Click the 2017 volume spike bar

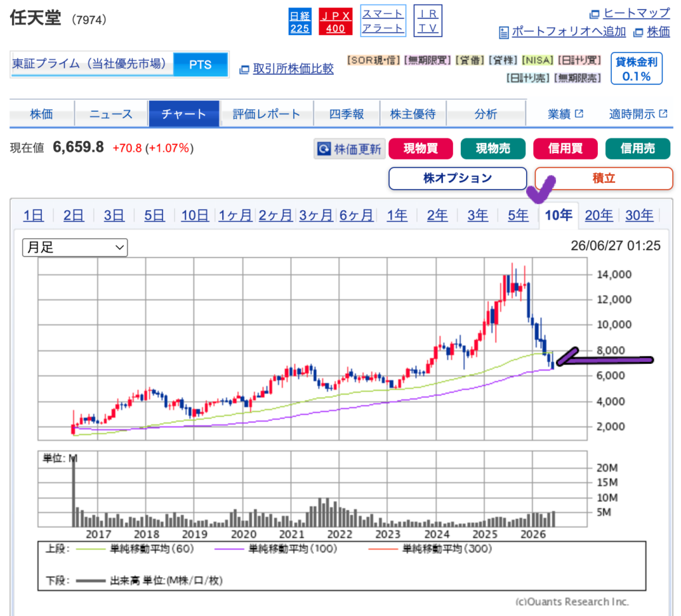[74, 491]
